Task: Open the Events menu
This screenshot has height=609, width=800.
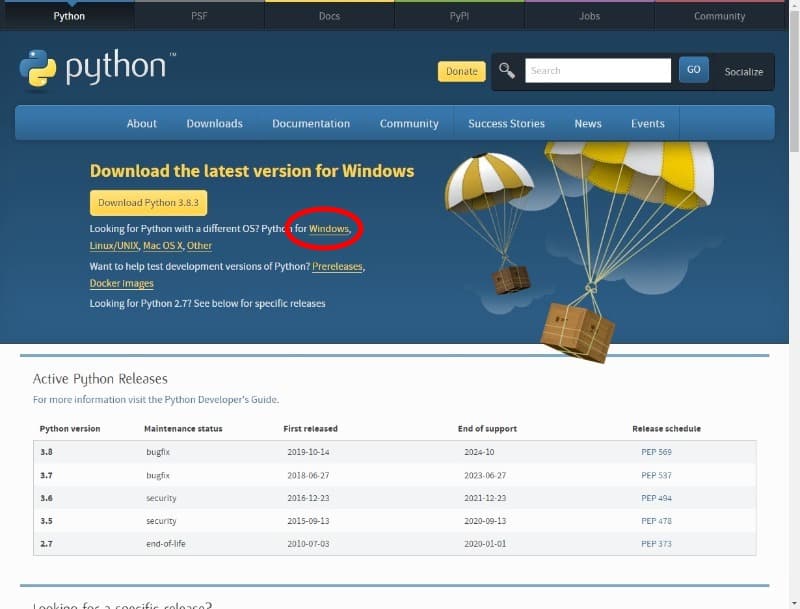Action: 647,123
